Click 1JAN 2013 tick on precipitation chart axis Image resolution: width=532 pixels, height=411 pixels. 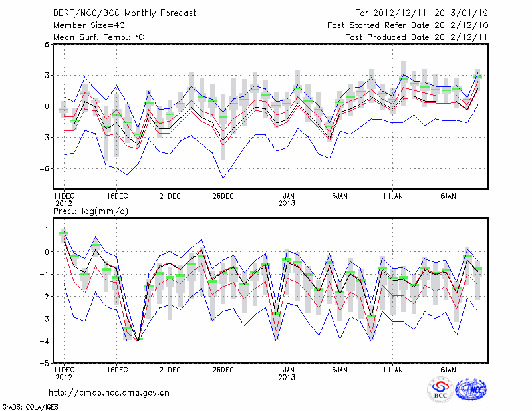point(287,372)
